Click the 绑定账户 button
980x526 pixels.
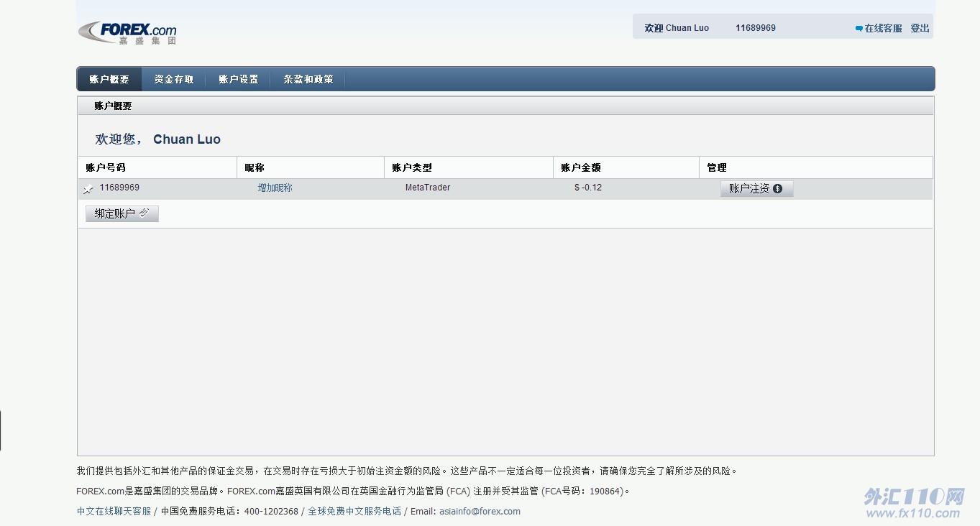pos(122,213)
